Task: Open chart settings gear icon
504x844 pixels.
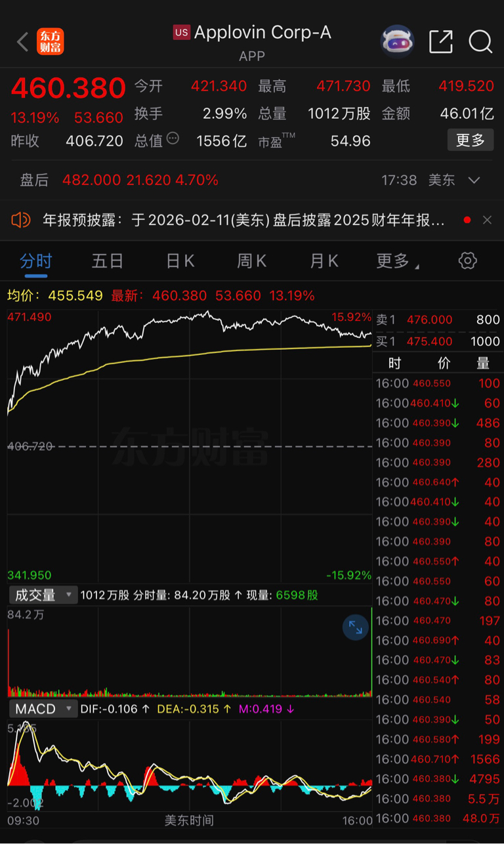Action: (467, 261)
